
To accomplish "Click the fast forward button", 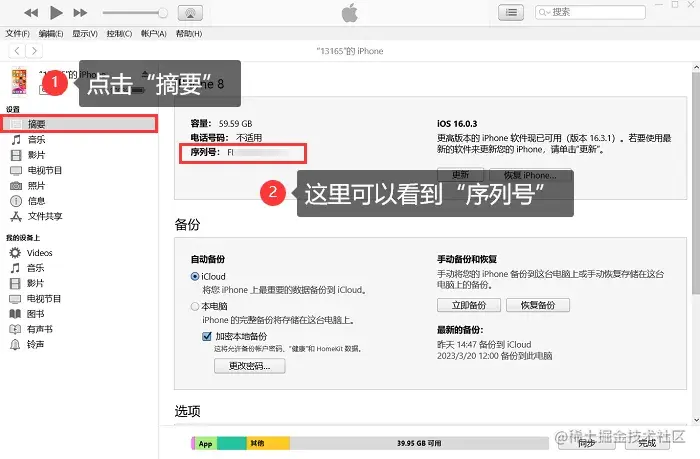I will (80, 13).
